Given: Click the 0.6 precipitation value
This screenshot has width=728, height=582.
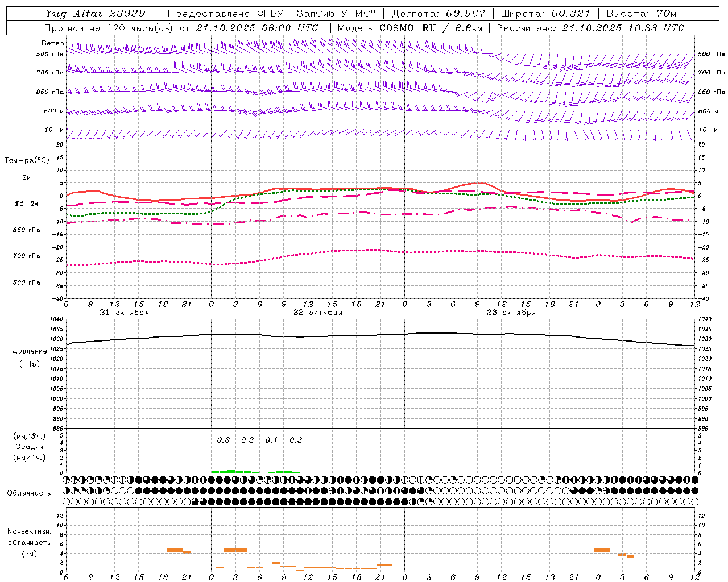Looking at the screenshot, I should pyautogui.click(x=224, y=440).
